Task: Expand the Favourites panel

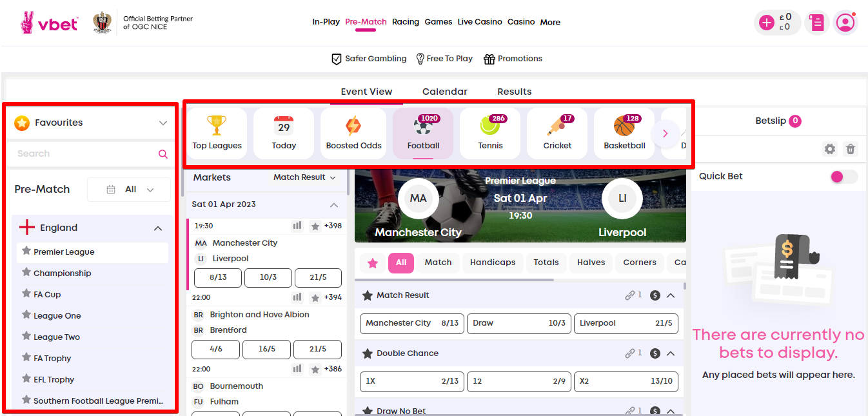Action: pos(163,123)
